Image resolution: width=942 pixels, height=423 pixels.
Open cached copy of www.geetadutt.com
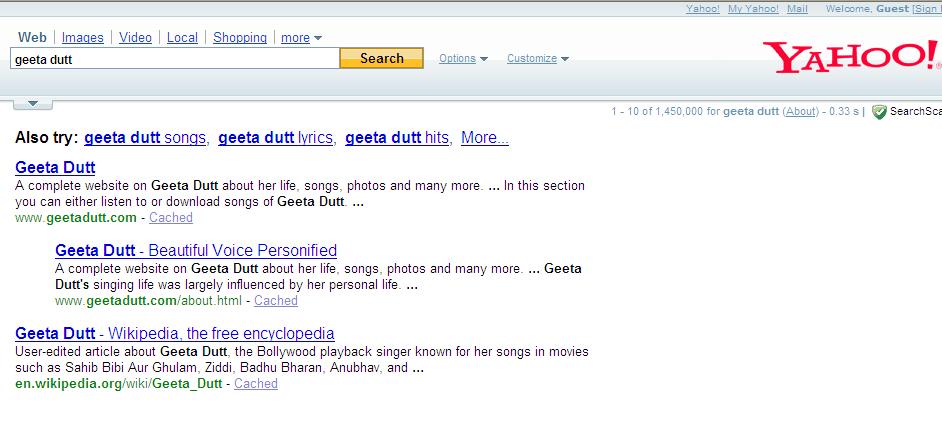171,218
